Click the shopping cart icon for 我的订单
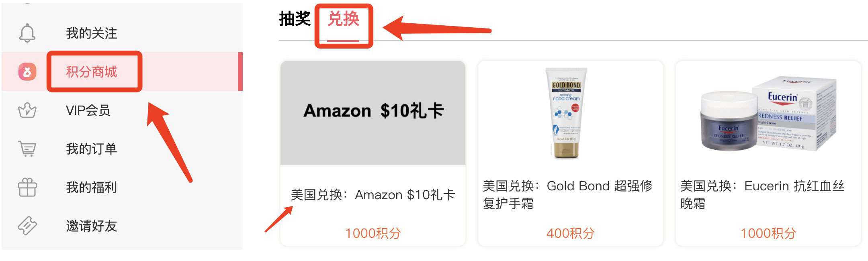The image size is (868, 261). [x=27, y=149]
